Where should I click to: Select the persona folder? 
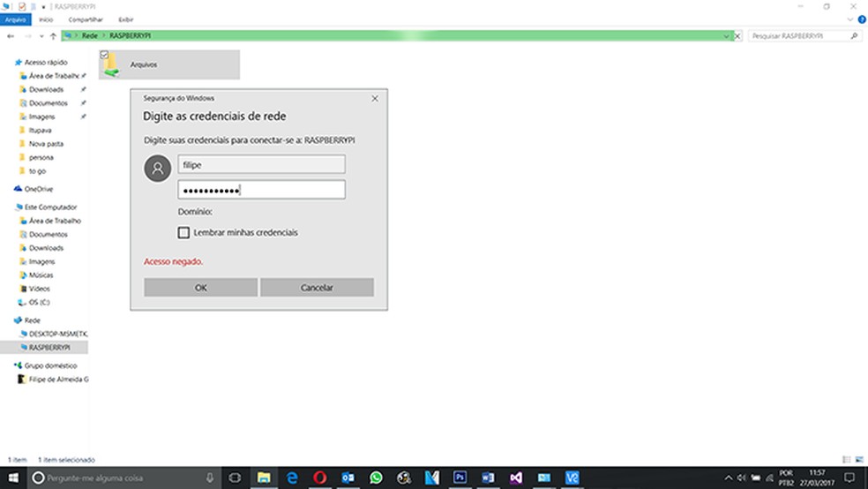coord(41,158)
